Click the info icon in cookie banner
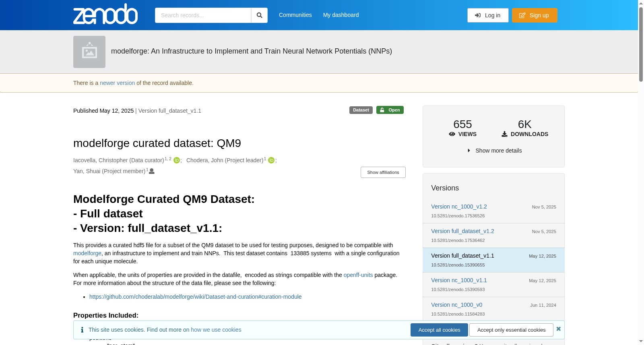 pos(82,330)
